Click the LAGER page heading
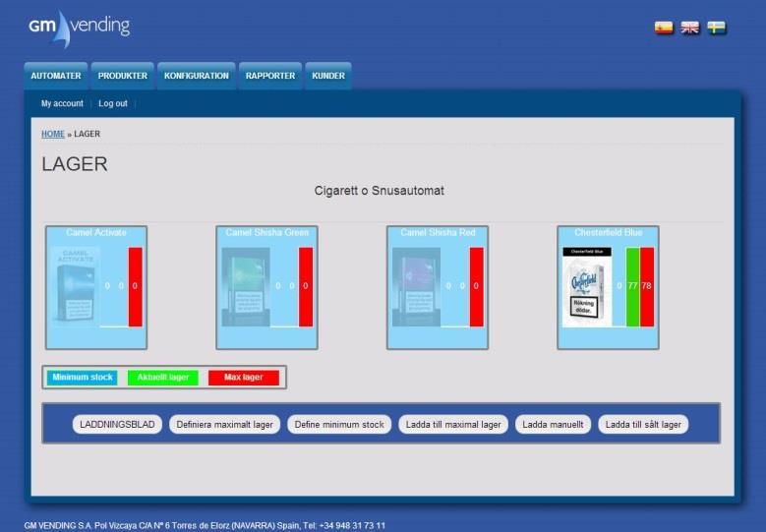Image resolution: width=766 pixels, height=532 pixels. click(x=75, y=164)
